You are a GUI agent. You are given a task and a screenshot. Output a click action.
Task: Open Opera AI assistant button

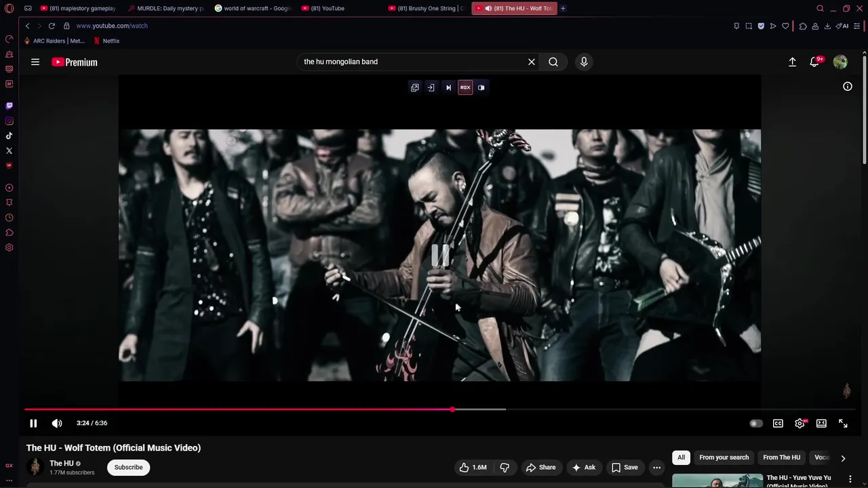tap(842, 26)
